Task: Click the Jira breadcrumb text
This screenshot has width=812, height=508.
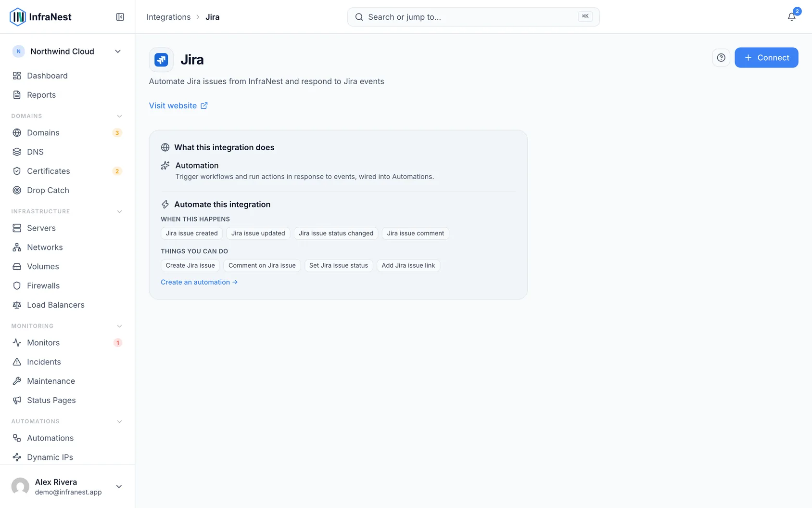Action: coord(212,17)
